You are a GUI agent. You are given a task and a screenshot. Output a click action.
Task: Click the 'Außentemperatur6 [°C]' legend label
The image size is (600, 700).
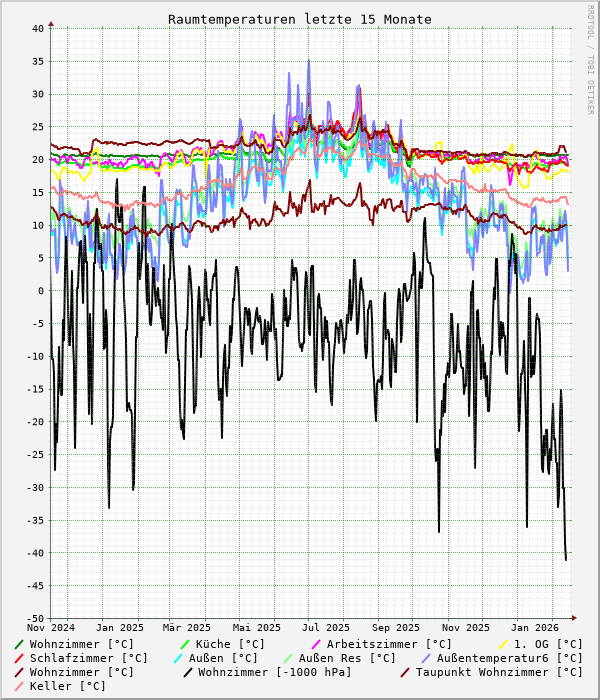point(510,658)
